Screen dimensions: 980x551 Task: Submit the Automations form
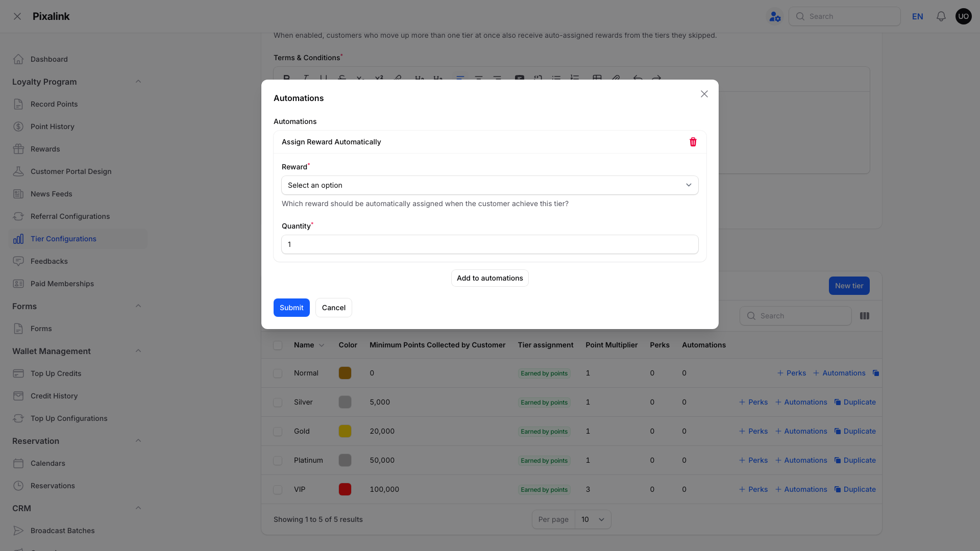tap(291, 308)
